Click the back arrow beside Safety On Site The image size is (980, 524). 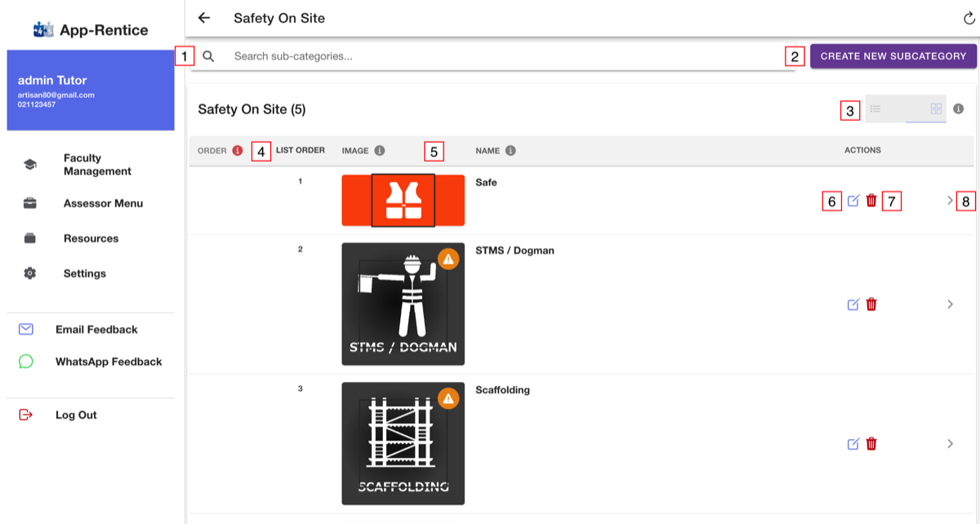coord(204,18)
